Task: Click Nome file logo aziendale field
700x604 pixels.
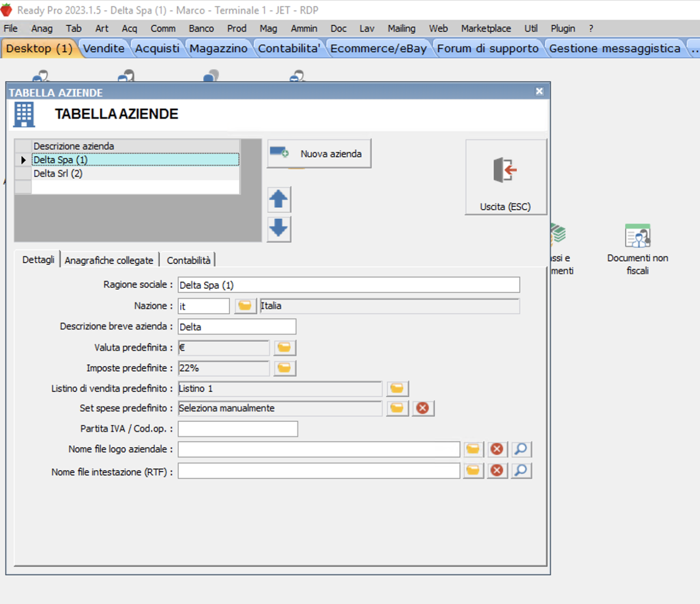Action: pyautogui.click(x=319, y=450)
